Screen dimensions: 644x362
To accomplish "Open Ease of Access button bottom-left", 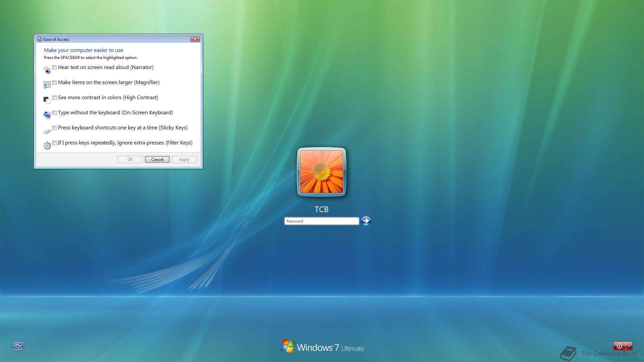I will 18,346.
